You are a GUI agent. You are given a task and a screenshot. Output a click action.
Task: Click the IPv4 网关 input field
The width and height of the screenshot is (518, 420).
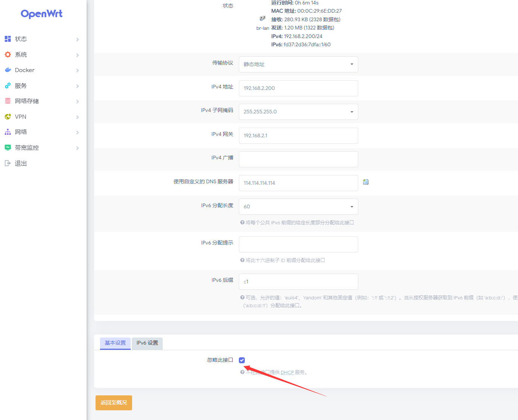[299, 136]
